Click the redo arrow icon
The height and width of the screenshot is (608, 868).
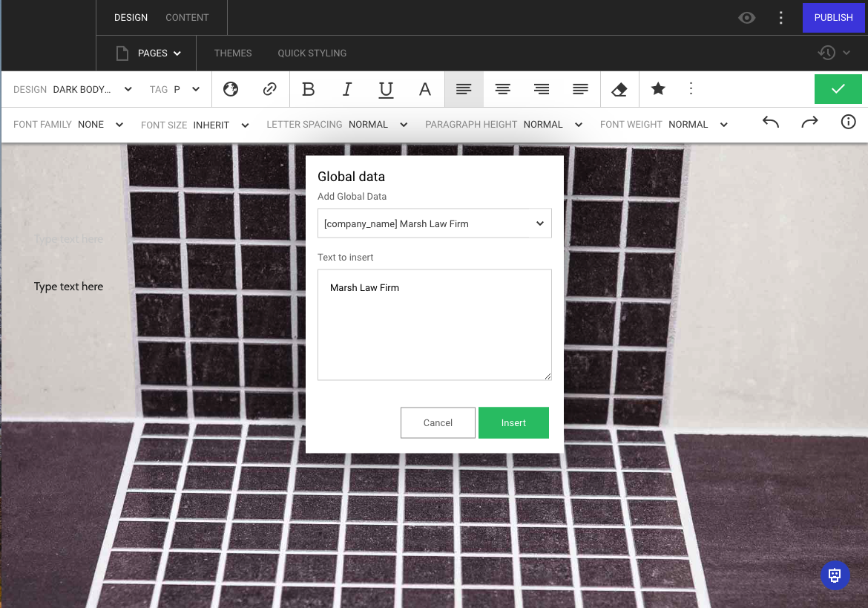click(809, 123)
